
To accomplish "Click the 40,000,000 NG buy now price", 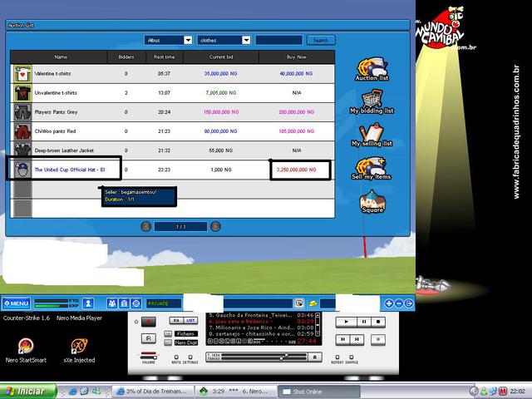I will [296, 73].
